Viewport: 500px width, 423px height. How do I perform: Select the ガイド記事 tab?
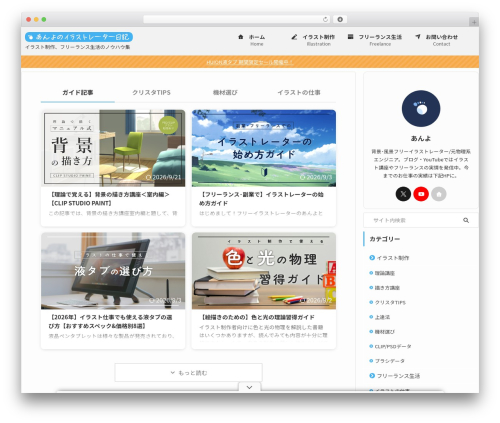(x=78, y=92)
